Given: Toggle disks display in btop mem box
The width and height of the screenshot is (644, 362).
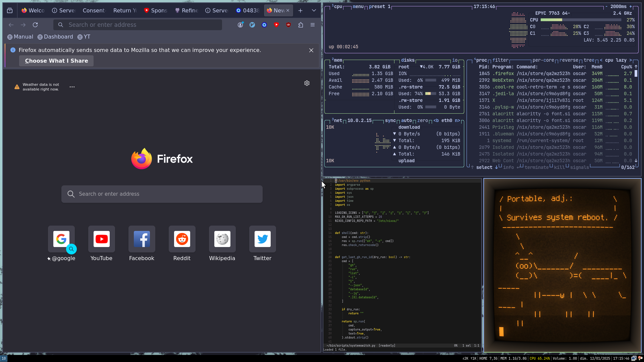Looking at the screenshot, I should 408,60.
